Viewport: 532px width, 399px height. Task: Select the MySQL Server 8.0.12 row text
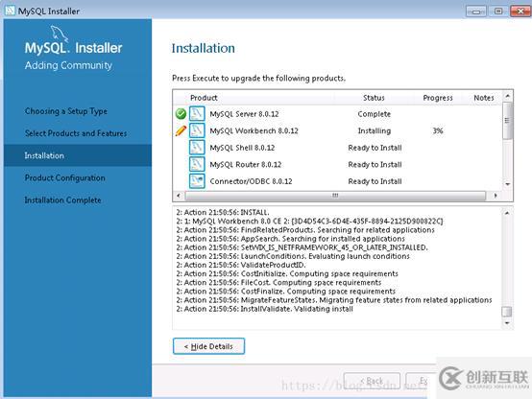pyautogui.click(x=244, y=114)
